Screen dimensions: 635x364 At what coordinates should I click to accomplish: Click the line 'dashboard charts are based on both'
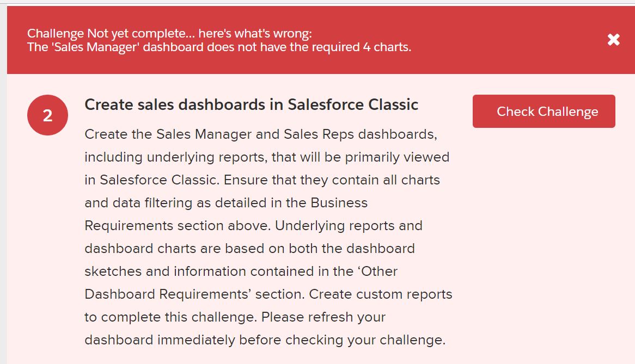249,249
